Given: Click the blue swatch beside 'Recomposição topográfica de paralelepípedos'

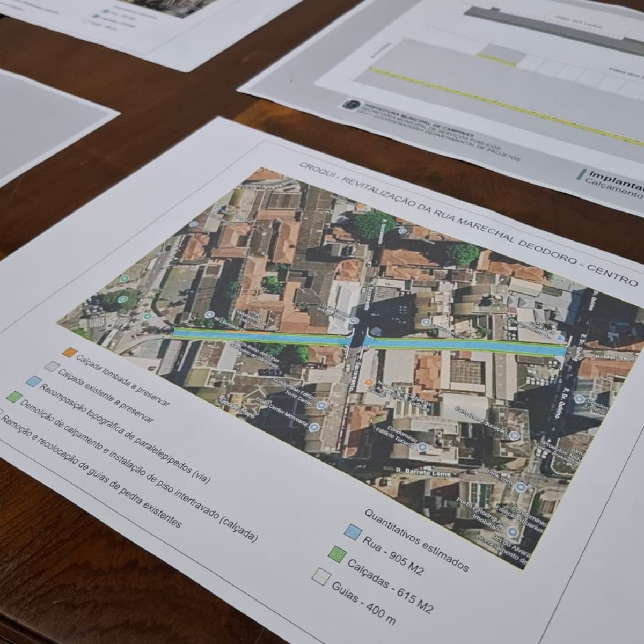Looking at the screenshot, I should click(33, 381).
